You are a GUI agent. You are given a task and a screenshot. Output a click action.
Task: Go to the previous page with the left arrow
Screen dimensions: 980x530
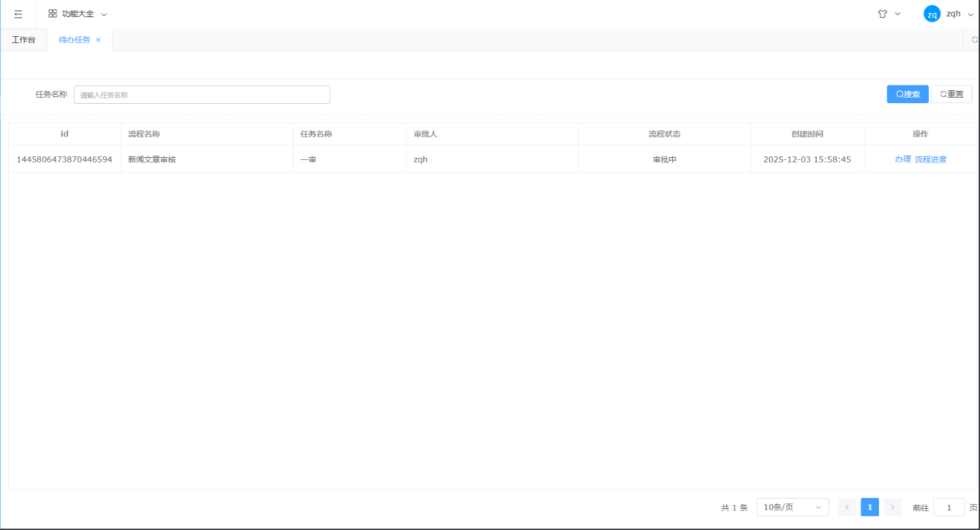click(x=847, y=507)
